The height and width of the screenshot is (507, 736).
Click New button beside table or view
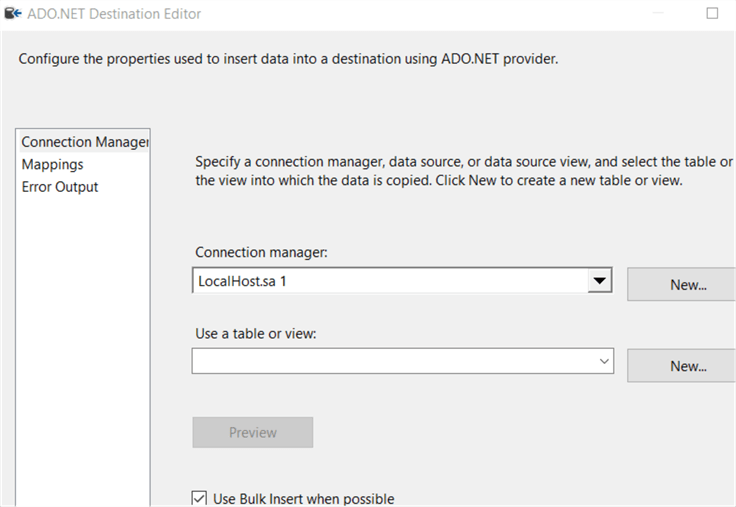(687, 366)
